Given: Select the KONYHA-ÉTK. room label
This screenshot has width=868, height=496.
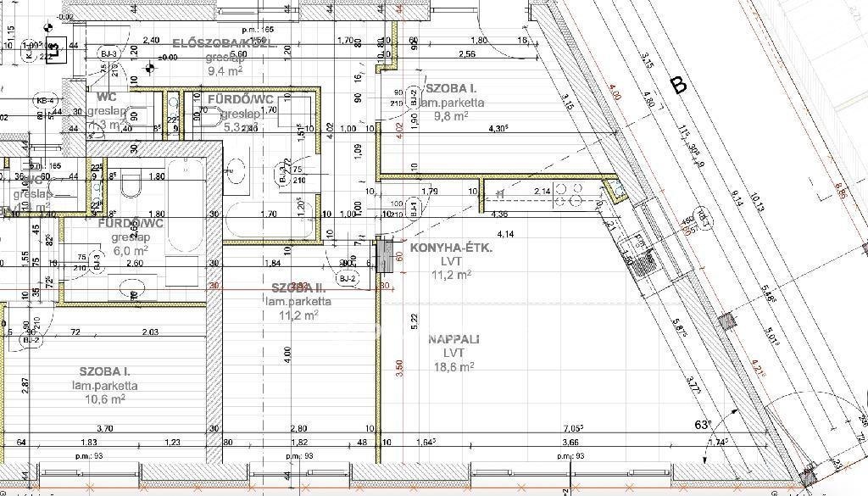Looking at the screenshot, I should click(x=451, y=248).
